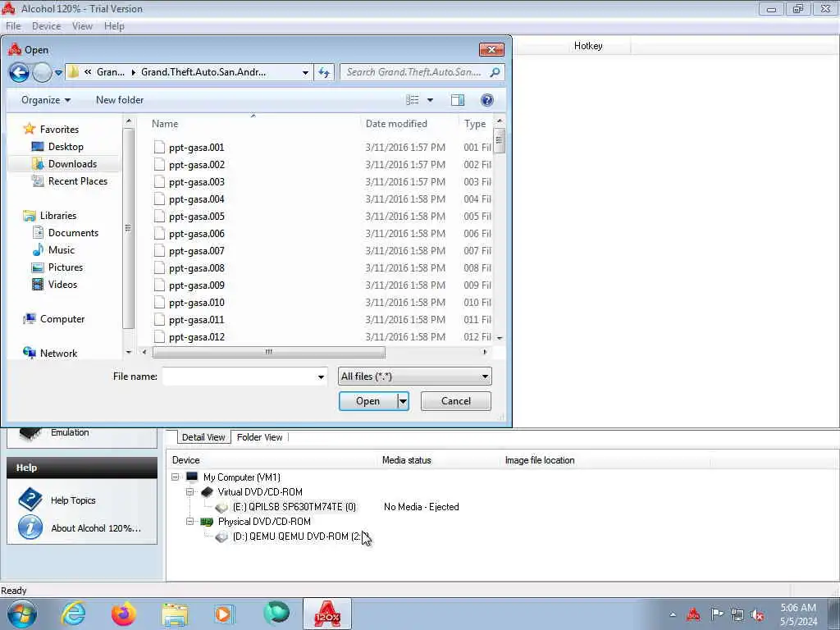This screenshot has width=840, height=630.
Task: Open the Organize dropdown menu
Action: pyautogui.click(x=46, y=100)
